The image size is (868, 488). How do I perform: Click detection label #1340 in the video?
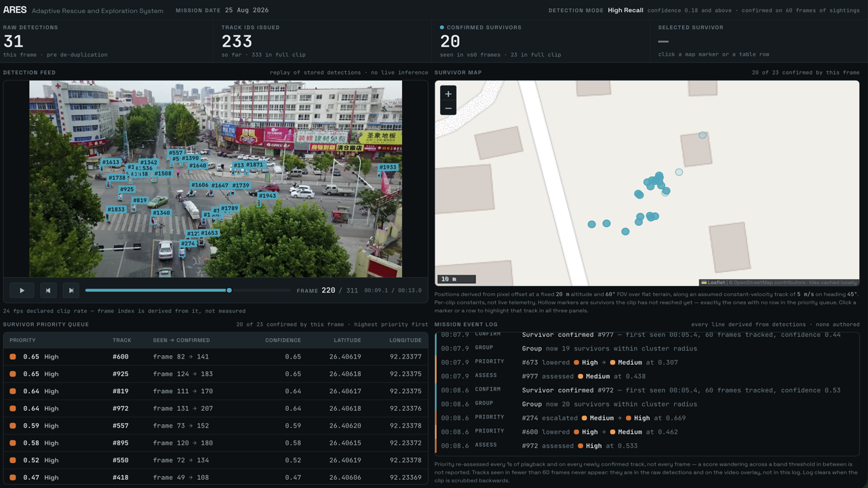pos(161,213)
